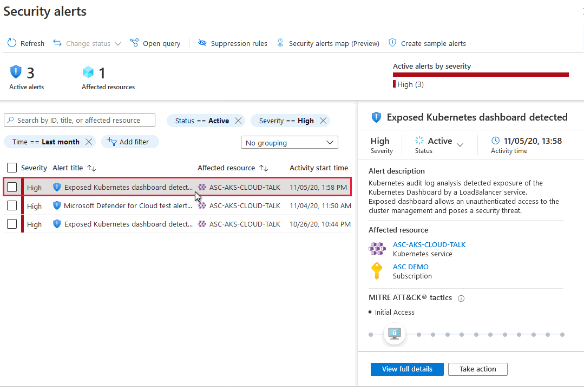Click shield icon of 11/05/20 Exposed Kubernetes alert
Screen dimensions: 584x392
click(57, 187)
